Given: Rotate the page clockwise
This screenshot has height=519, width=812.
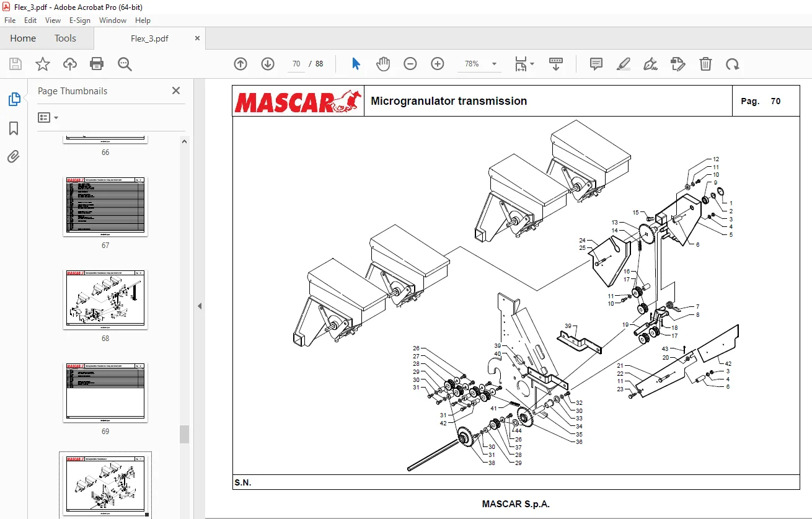Looking at the screenshot, I should (x=733, y=64).
